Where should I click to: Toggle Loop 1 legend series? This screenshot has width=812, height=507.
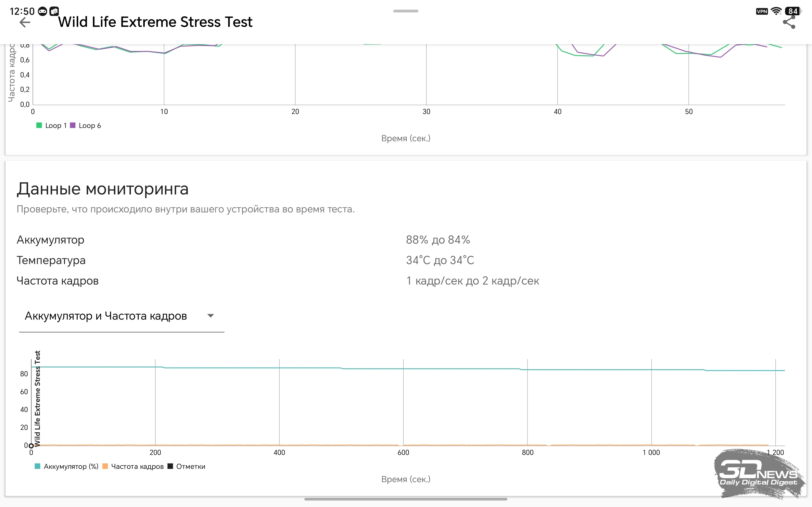click(x=51, y=125)
